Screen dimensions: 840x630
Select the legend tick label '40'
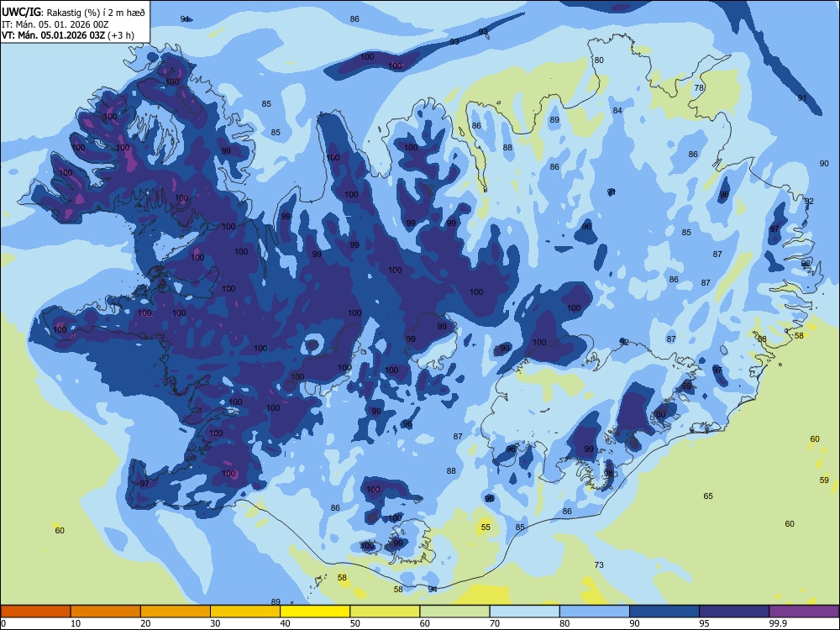point(285,623)
